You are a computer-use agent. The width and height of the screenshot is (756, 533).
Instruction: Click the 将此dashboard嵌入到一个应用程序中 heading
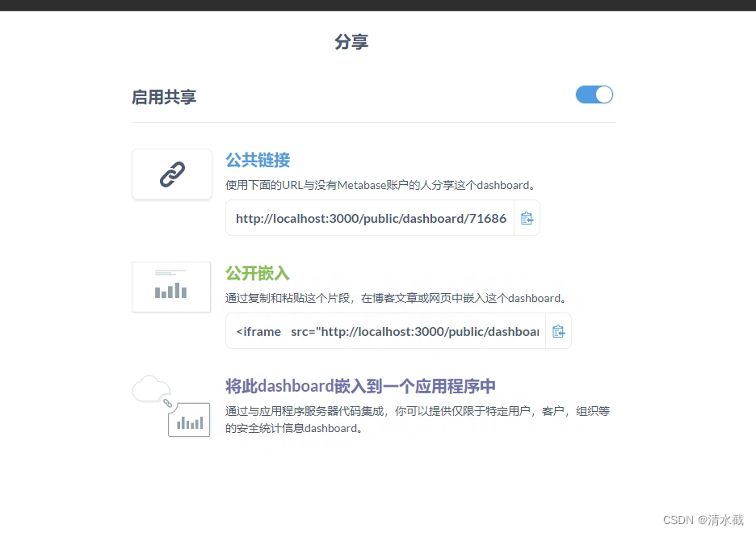tap(359, 386)
